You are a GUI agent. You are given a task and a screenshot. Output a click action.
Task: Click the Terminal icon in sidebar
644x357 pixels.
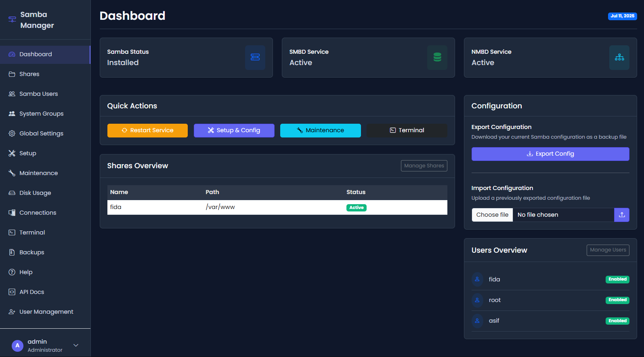click(x=12, y=232)
